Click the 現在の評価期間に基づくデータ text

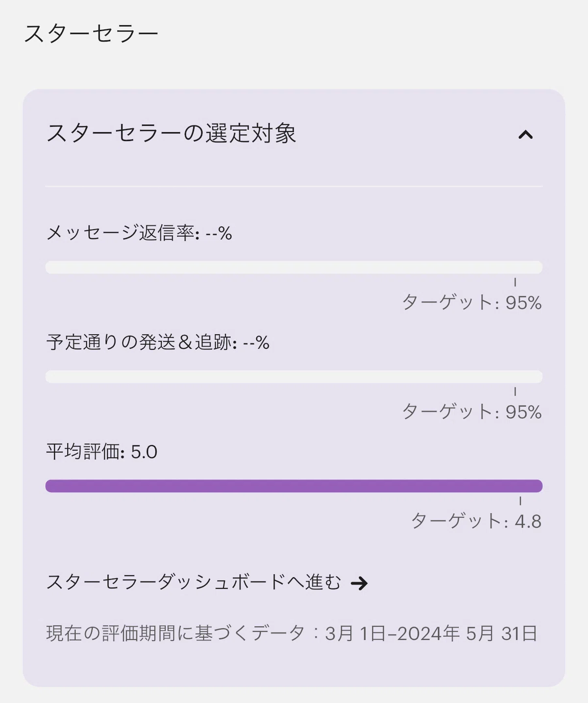click(176, 633)
